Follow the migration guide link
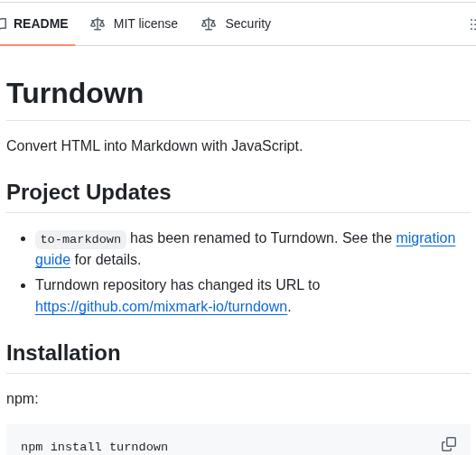 [x=425, y=238]
